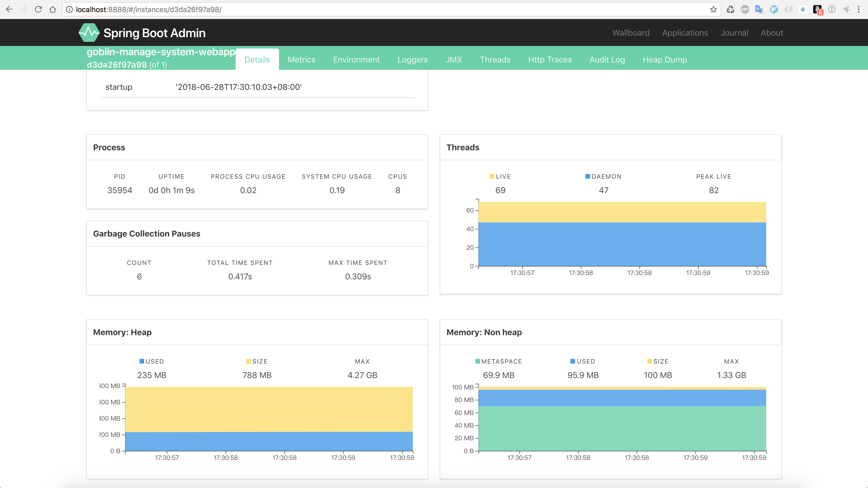
Task: Go to Wallboard in top navigation
Action: 631,33
